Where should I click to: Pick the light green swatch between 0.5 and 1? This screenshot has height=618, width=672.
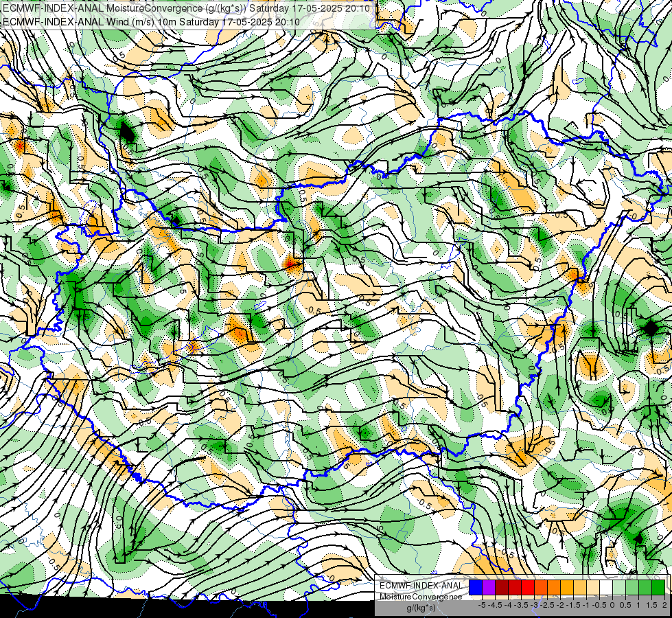(x=632, y=588)
